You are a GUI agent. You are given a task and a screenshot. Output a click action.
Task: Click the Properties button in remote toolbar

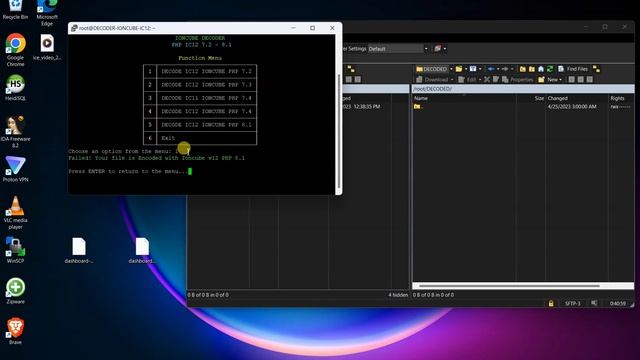[518, 80]
